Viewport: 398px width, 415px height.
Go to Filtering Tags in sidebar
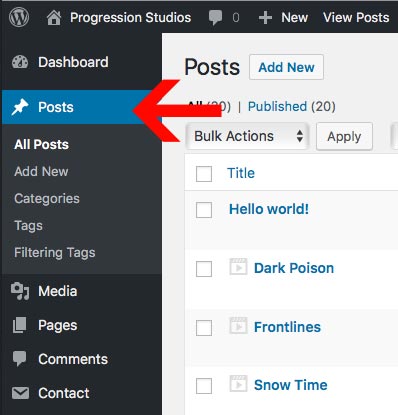[55, 253]
